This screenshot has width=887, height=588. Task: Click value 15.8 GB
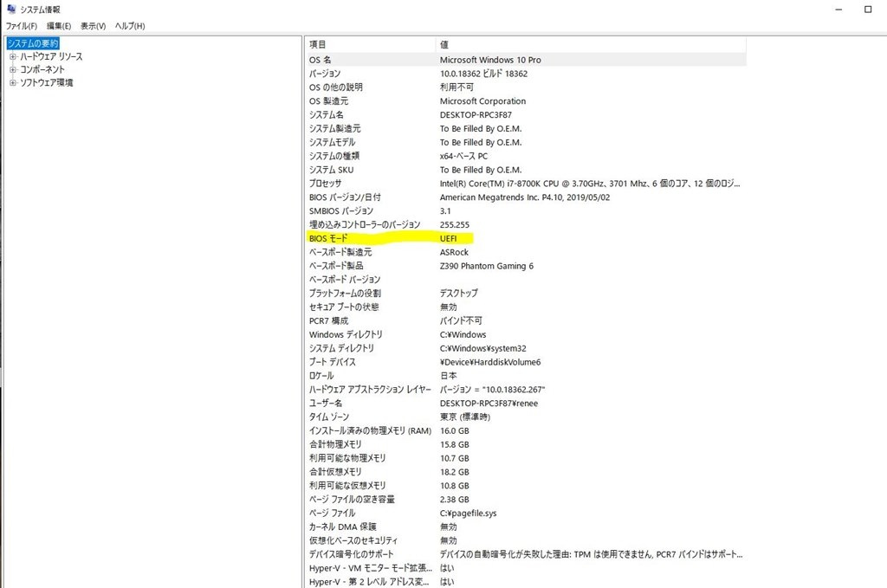coord(454,444)
